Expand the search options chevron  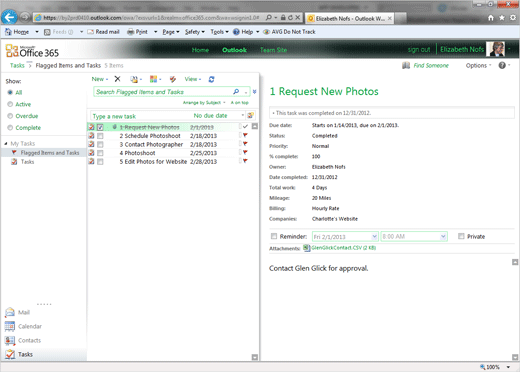pos(255,92)
